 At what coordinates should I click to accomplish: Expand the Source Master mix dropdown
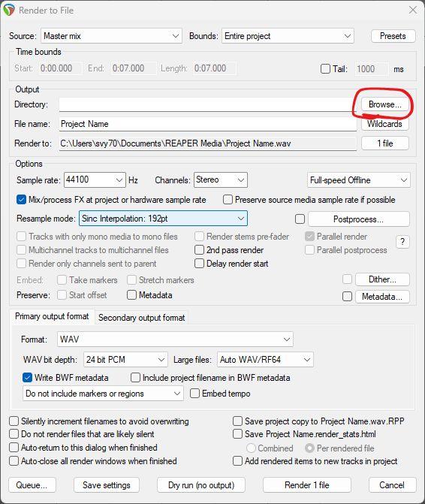111,36
